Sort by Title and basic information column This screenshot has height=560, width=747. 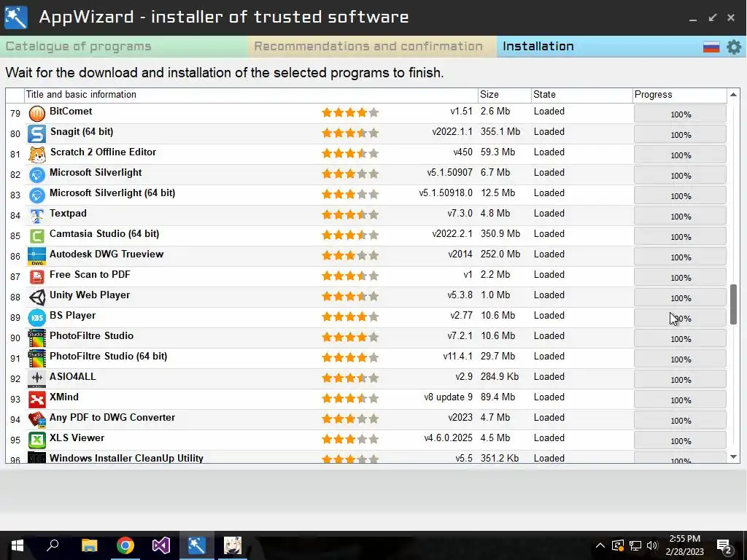251,95
